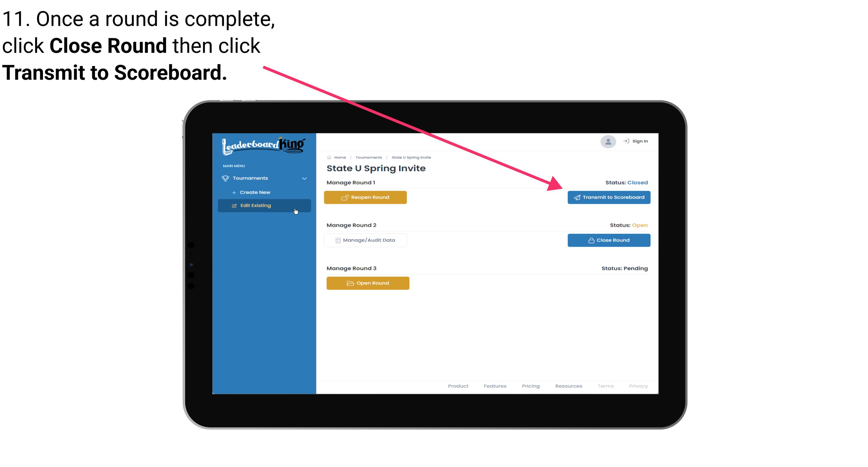Click the Tournaments breadcrumb link

click(x=368, y=157)
